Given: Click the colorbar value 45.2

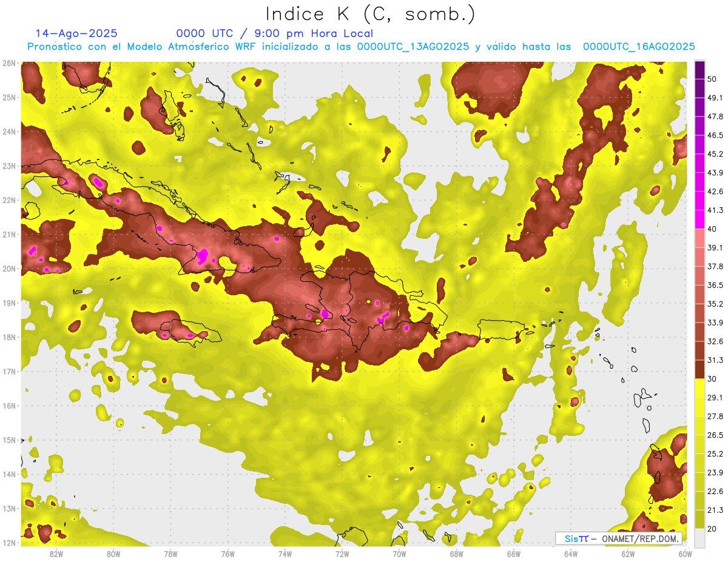Looking at the screenshot, I should click(715, 154).
